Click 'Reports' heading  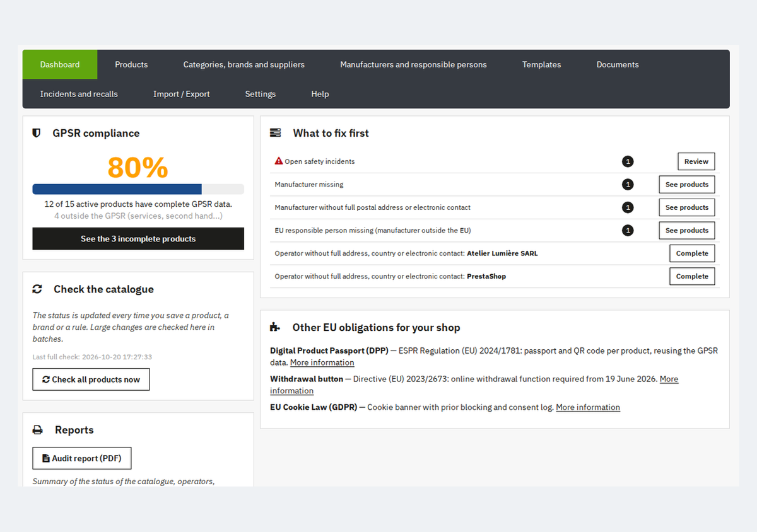coord(74,430)
